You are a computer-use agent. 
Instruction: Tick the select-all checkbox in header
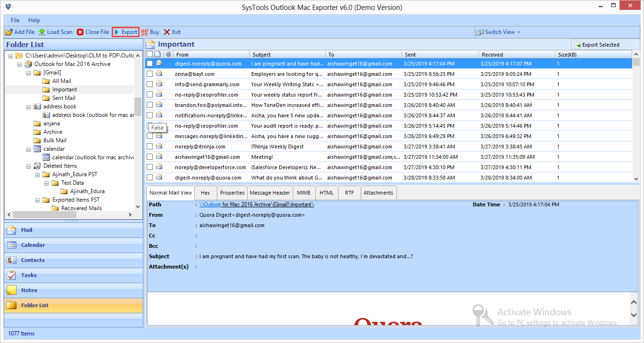point(149,55)
